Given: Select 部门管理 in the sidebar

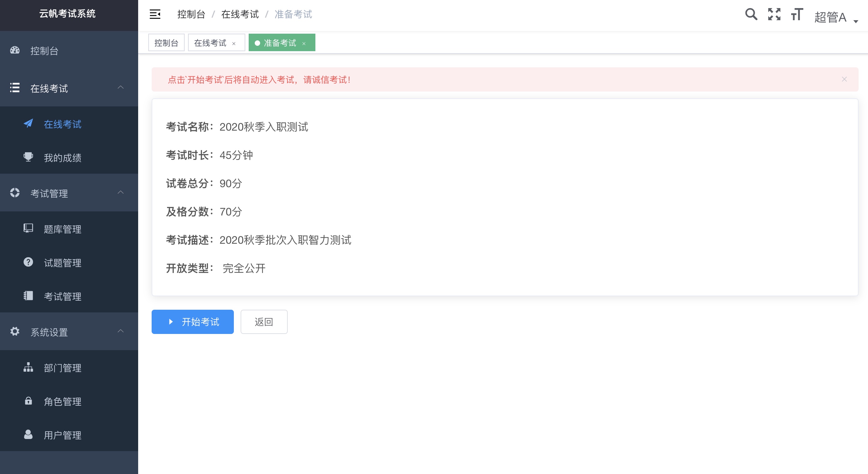Looking at the screenshot, I should tap(62, 368).
